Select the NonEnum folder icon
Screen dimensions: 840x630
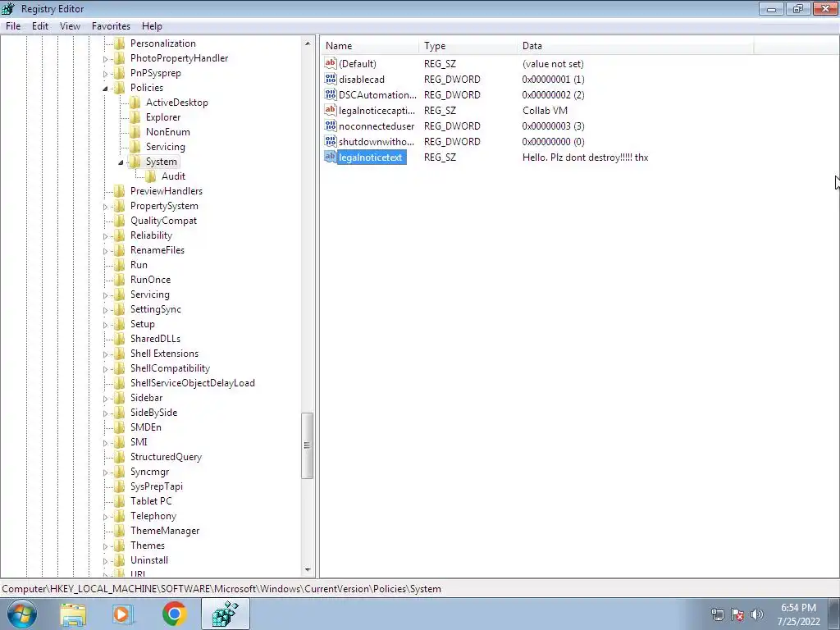point(135,132)
